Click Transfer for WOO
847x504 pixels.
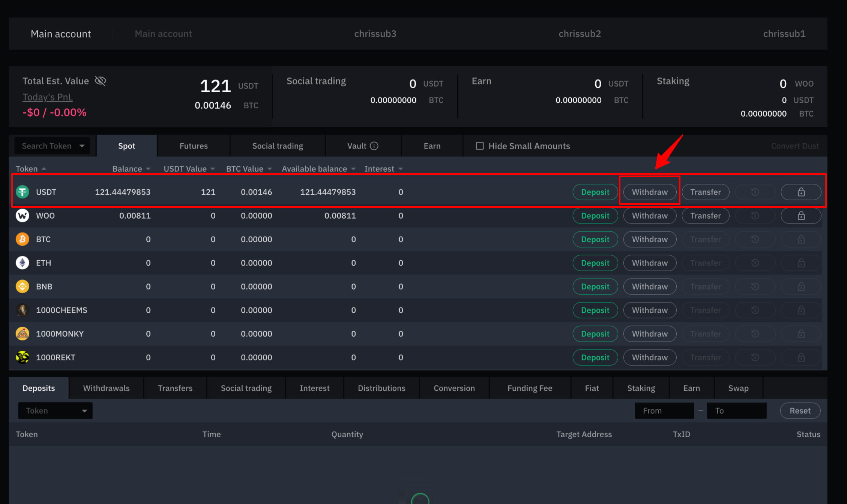click(x=705, y=216)
